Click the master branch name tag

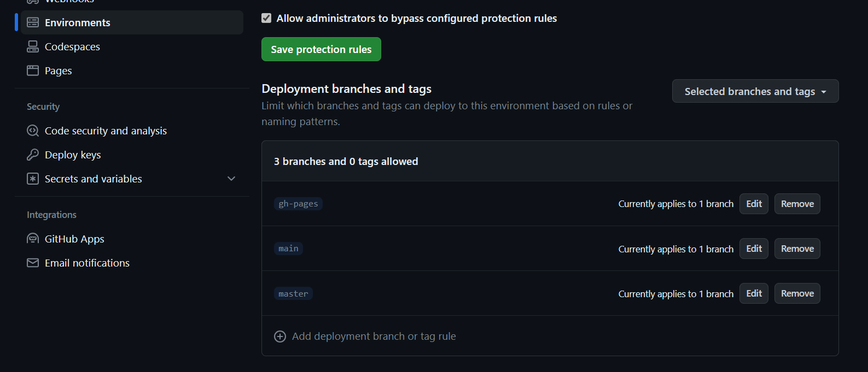293,294
